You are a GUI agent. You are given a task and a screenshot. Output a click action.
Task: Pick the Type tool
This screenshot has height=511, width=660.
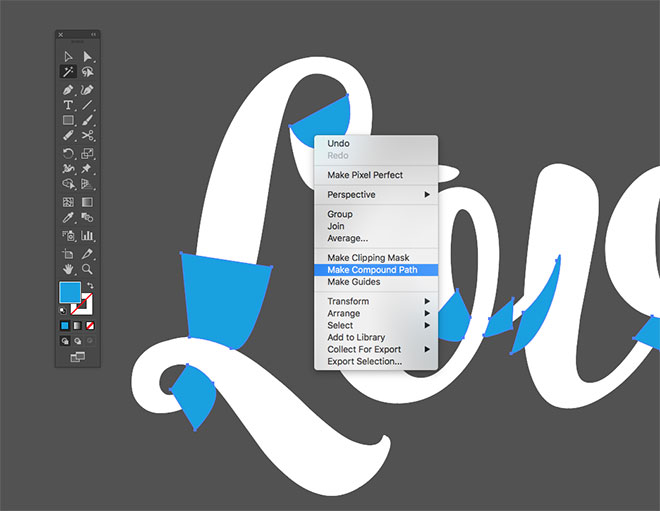[68, 104]
